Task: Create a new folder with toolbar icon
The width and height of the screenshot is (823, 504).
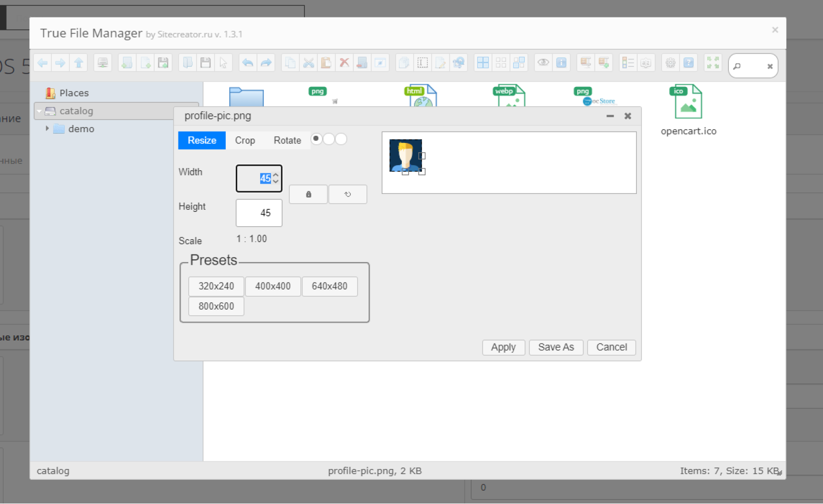Action: 127,63
